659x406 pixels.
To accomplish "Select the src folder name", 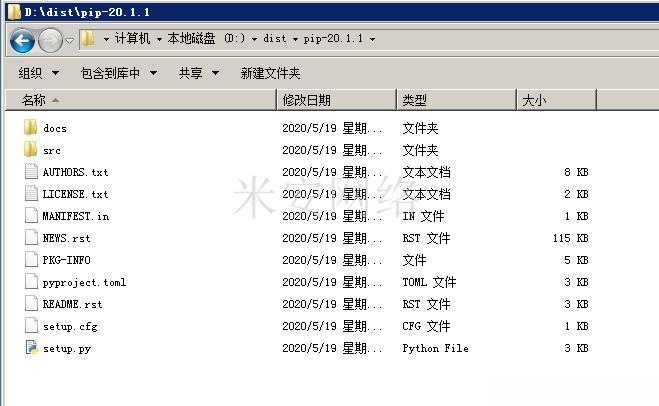I will pyautogui.click(x=52, y=150).
